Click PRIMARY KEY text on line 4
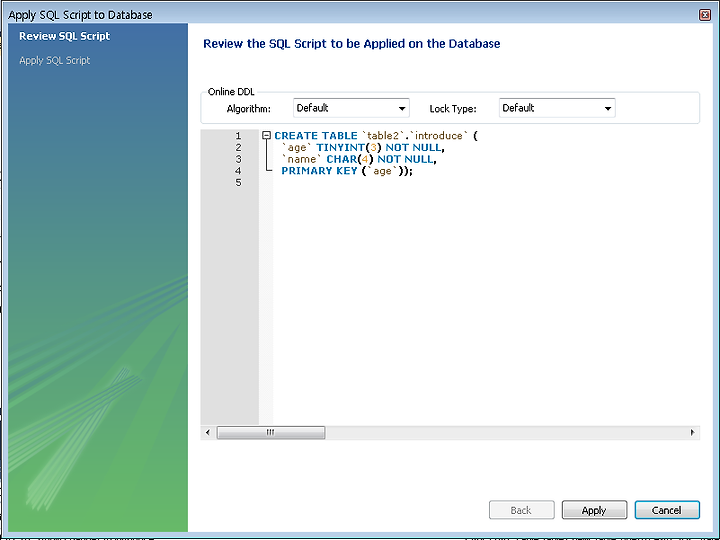 [319, 171]
